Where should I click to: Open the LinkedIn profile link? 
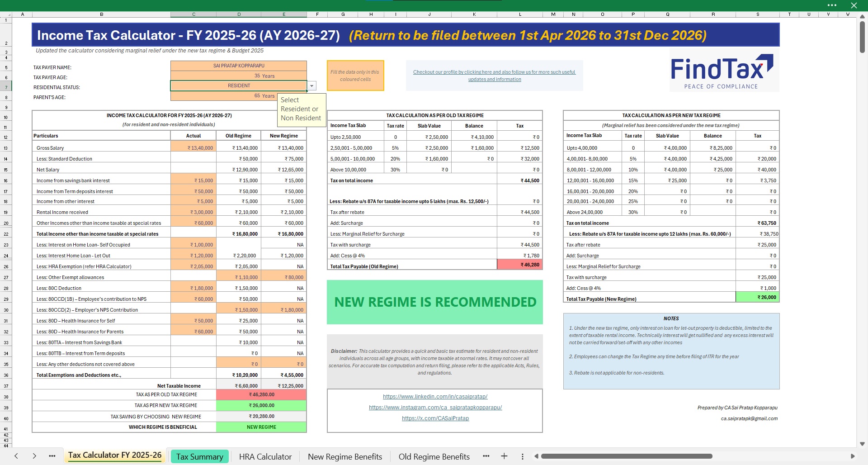click(x=435, y=397)
